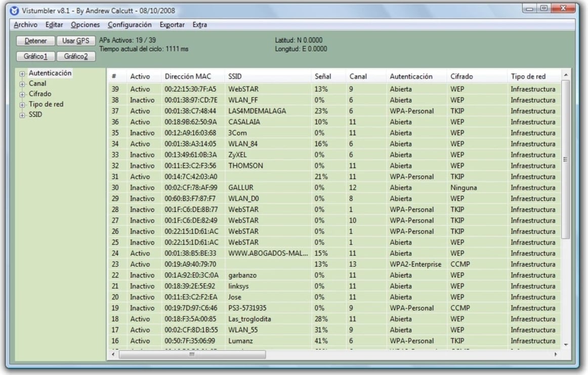Select the 3Com network row

point(334,132)
